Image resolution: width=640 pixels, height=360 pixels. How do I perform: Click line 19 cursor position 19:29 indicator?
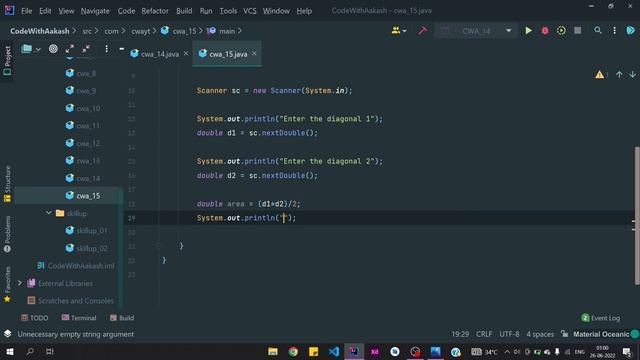click(460, 334)
